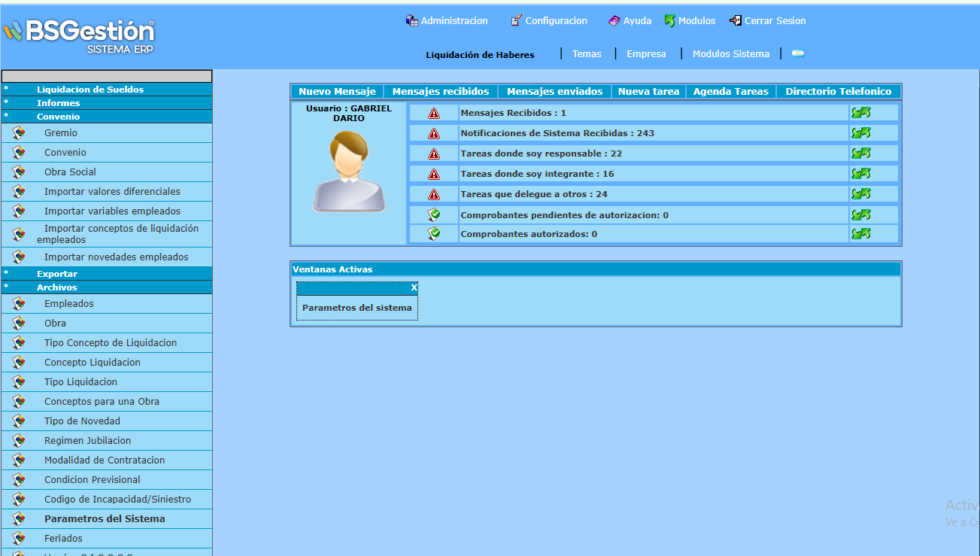The image size is (980, 556).
Task: Click green arrow for Tareas que delegue a otros
Action: click(x=861, y=193)
